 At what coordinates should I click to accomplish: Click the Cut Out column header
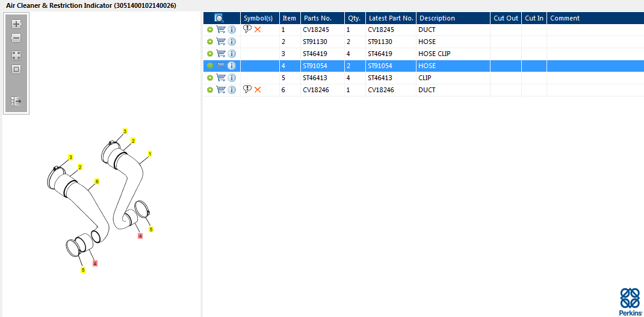[506, 18]
